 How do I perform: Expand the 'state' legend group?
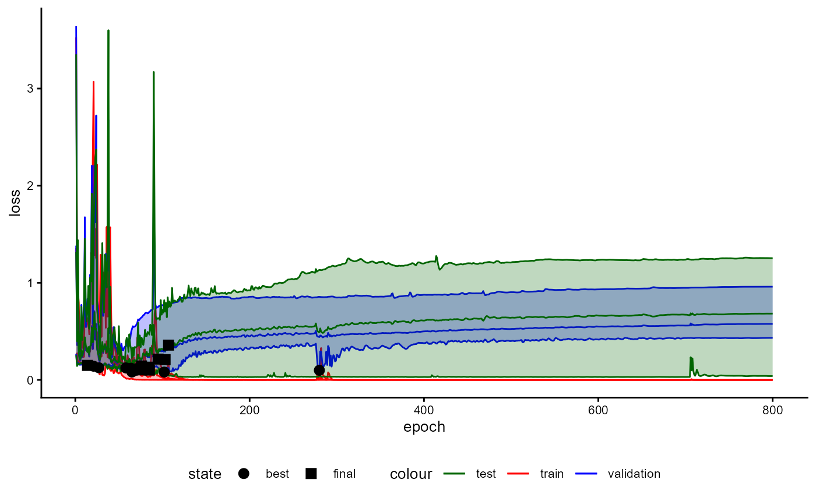tap(204, 474)
